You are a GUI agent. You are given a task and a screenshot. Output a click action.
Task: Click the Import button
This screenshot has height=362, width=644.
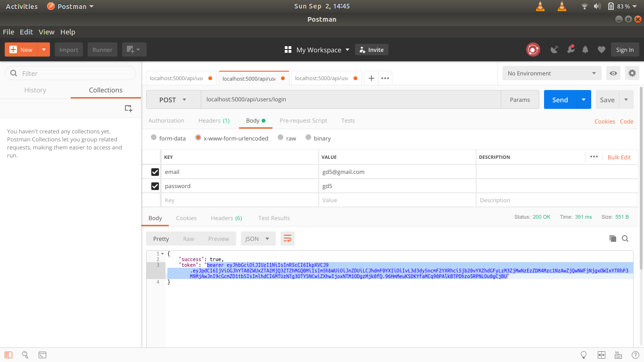point(69,49)
